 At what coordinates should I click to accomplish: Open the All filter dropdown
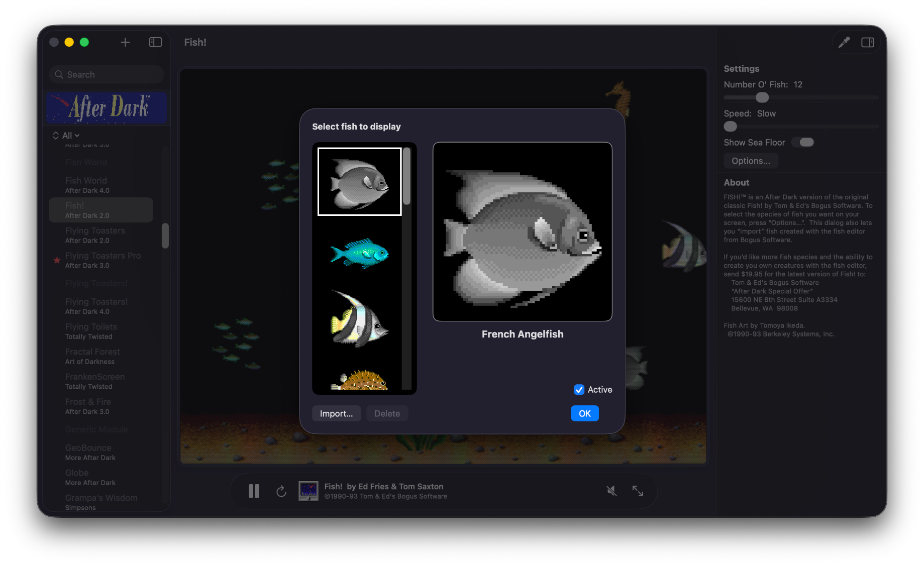click(x=71, y=136)
